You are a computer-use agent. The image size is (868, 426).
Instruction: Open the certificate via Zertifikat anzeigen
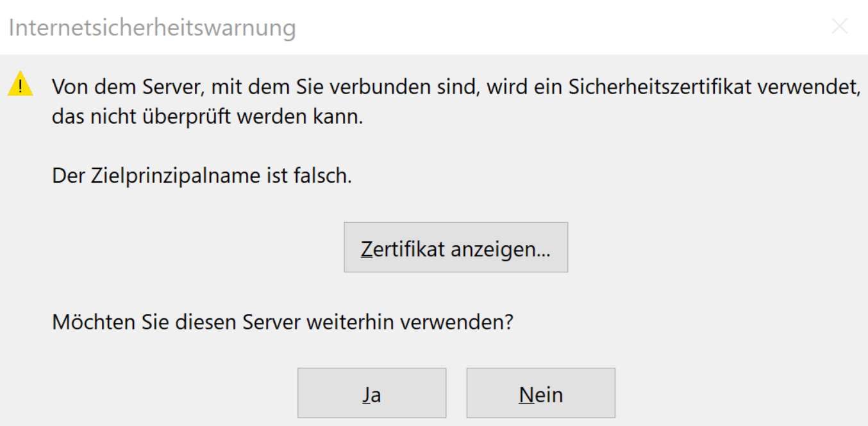point(456,248)
